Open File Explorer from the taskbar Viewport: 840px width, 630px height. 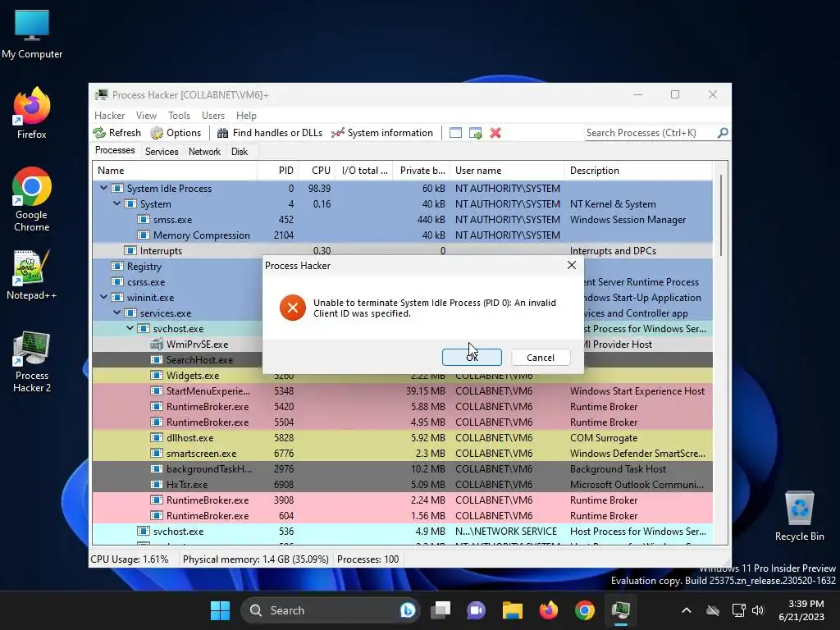(x=512, y=610)
